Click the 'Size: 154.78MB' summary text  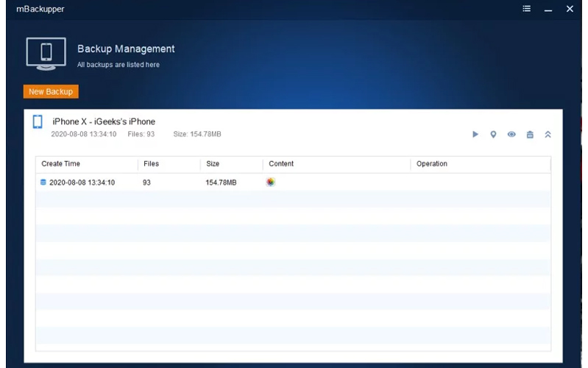pyautogui.click(x=197, y=134)
